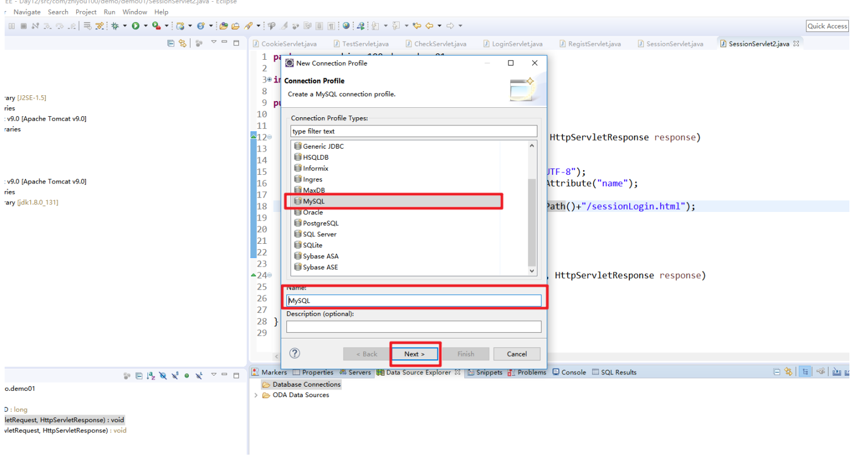Open Navigate menu

pyautogui.click(x=27, y=12)
